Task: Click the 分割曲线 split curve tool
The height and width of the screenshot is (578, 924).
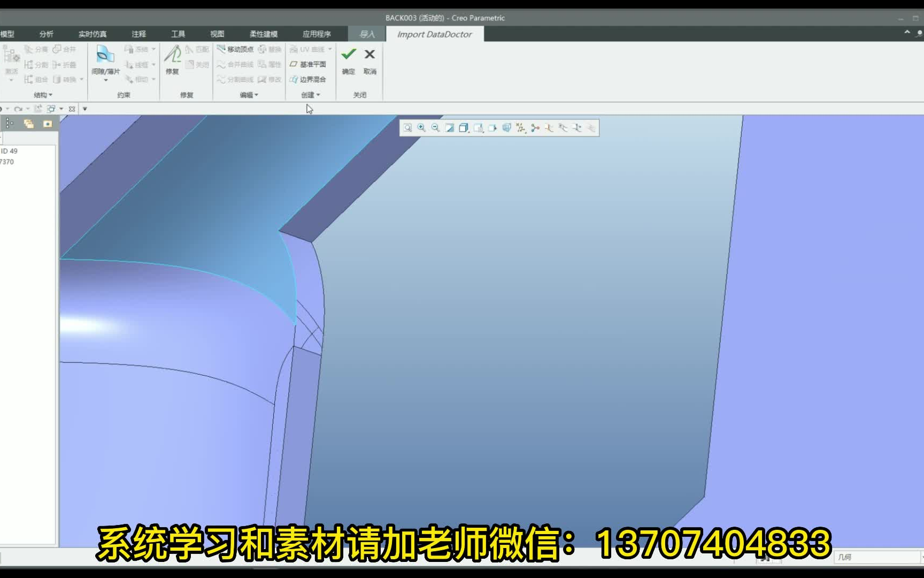Action: coord(235,79)
